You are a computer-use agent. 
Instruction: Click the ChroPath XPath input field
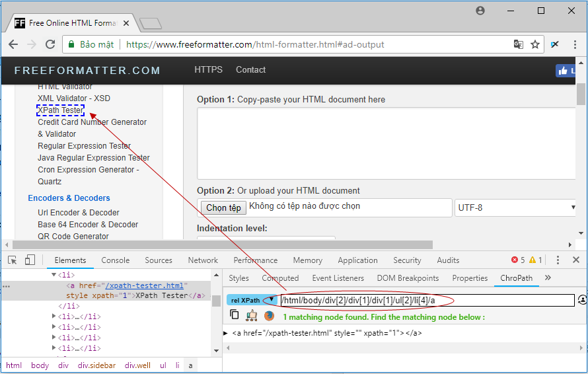tap(427, 300)
